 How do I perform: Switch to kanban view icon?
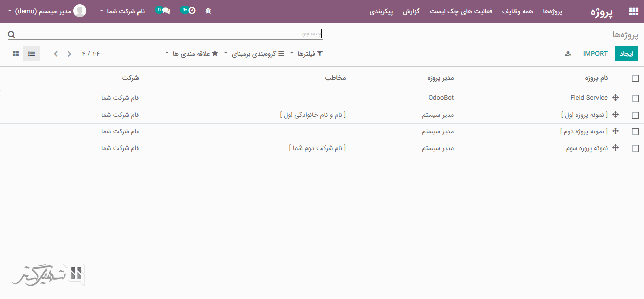[16, 54]
